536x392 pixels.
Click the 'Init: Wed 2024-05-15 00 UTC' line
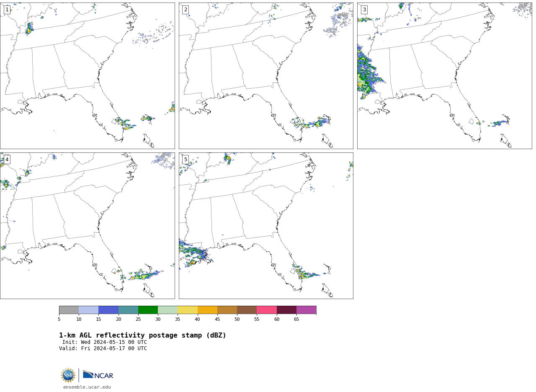coord(105,342)
